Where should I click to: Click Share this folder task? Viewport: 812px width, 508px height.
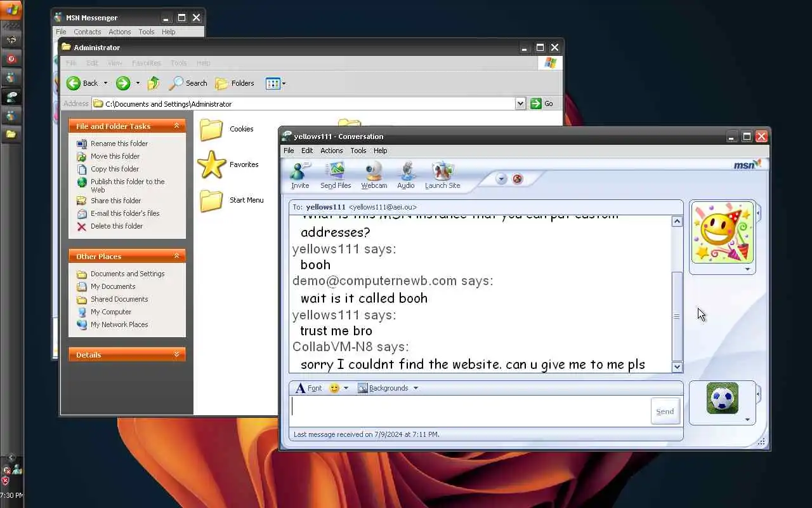point(115,201)
